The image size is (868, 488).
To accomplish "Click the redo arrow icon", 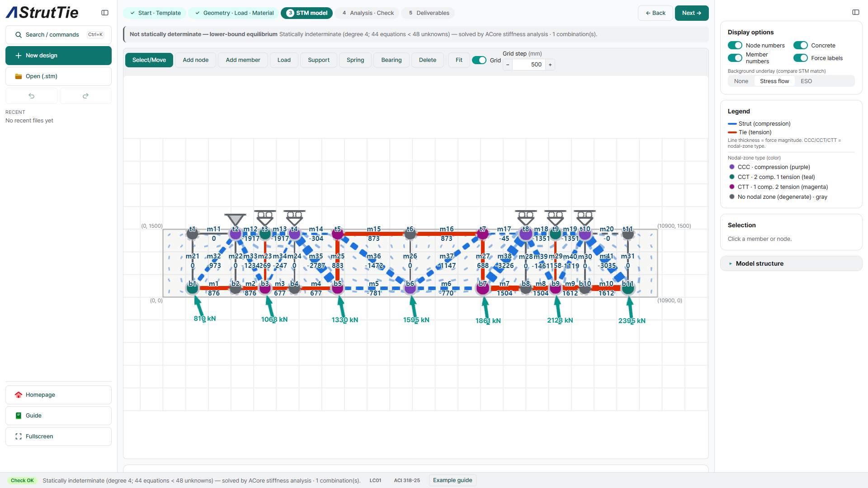I will 85,96.
